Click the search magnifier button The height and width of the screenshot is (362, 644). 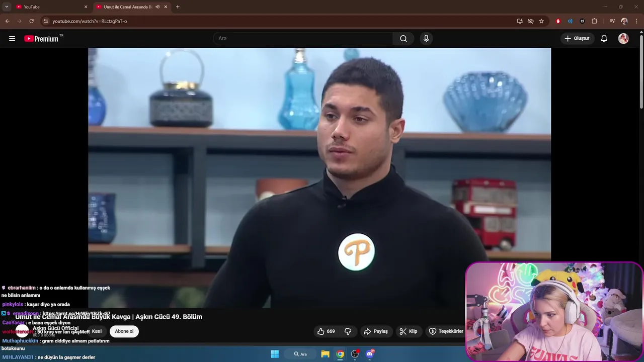coord(404,39)
